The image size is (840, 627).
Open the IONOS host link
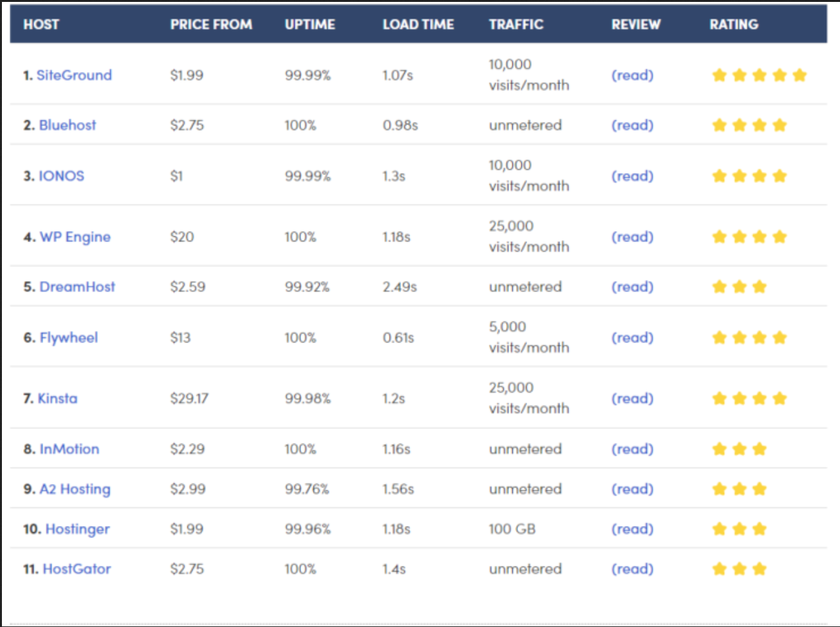click(x=62, y=176)
